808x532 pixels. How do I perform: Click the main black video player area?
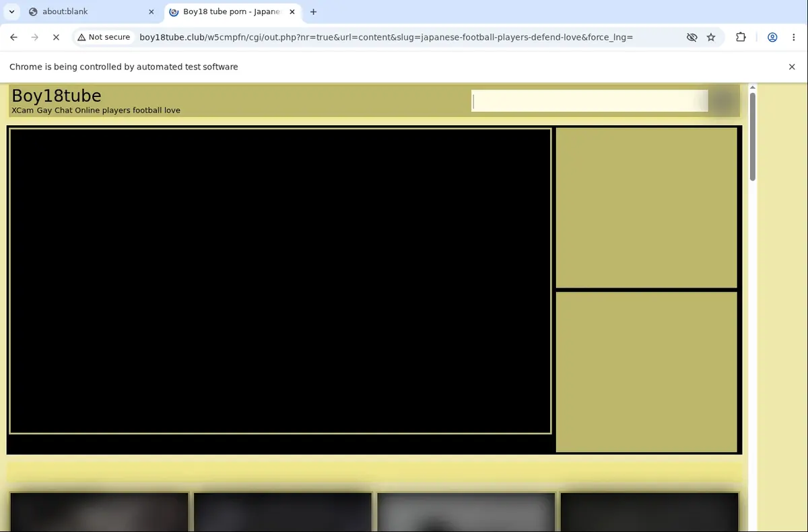280,281
